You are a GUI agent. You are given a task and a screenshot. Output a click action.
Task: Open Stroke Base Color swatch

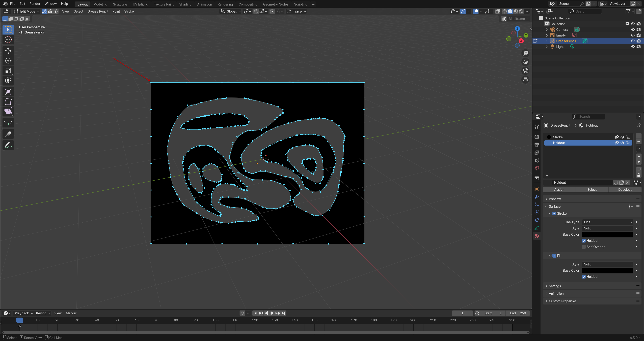pyautogui.click(x=607, y=234)
